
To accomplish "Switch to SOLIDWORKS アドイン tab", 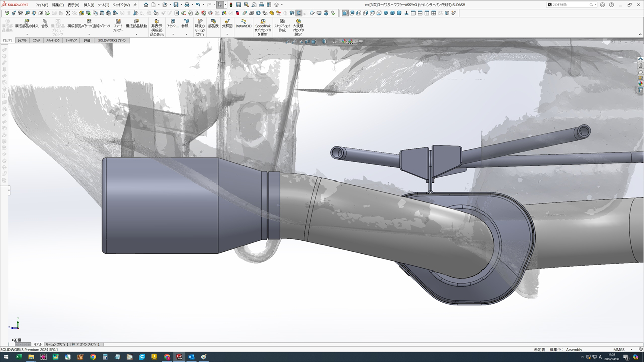I will [112, 40].
